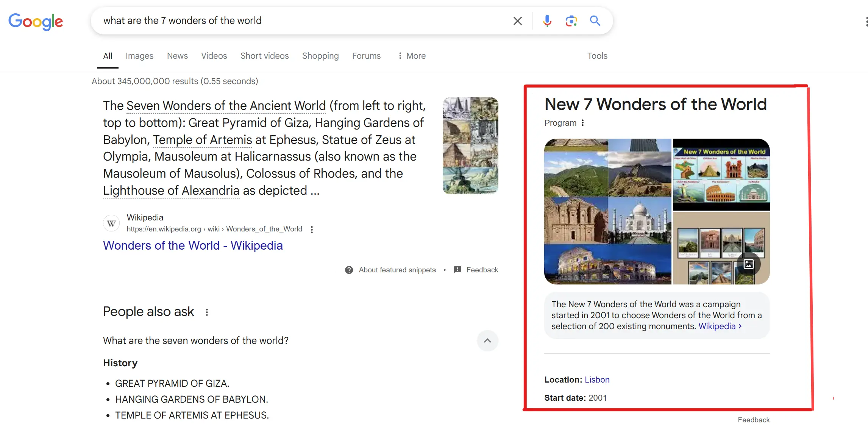Start voice search with microphone icon

[x=547, y=21]
